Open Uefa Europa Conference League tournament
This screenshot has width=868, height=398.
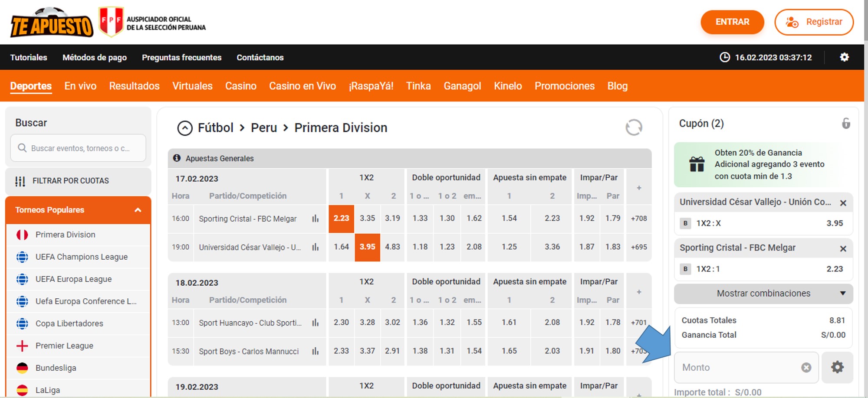[x=78, y=302]
